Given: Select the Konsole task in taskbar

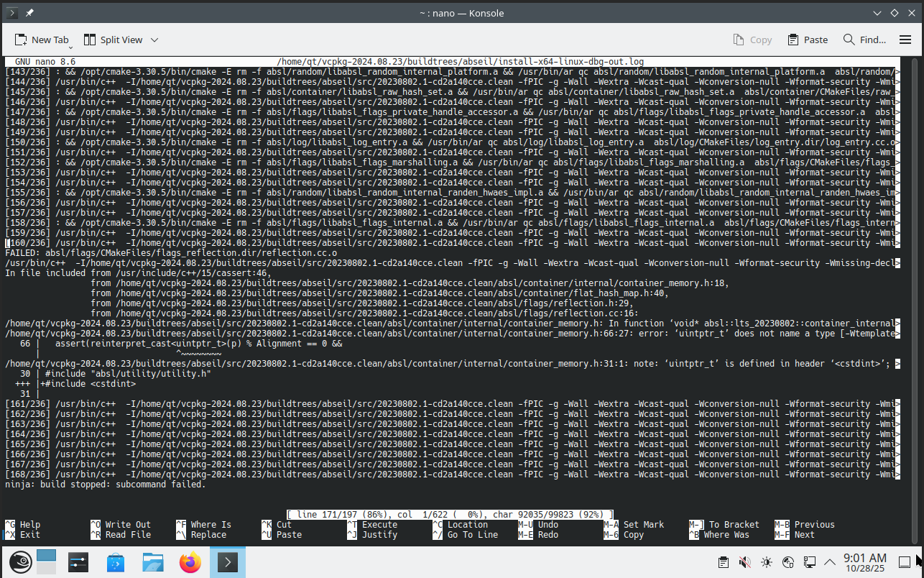Looking at the screenshot, I should point(228,561).
